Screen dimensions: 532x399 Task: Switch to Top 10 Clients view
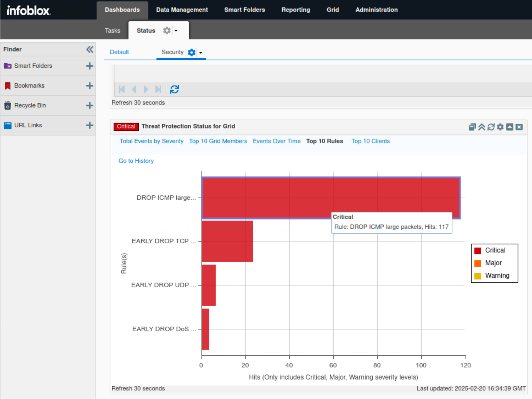click(x=370, y=141)
